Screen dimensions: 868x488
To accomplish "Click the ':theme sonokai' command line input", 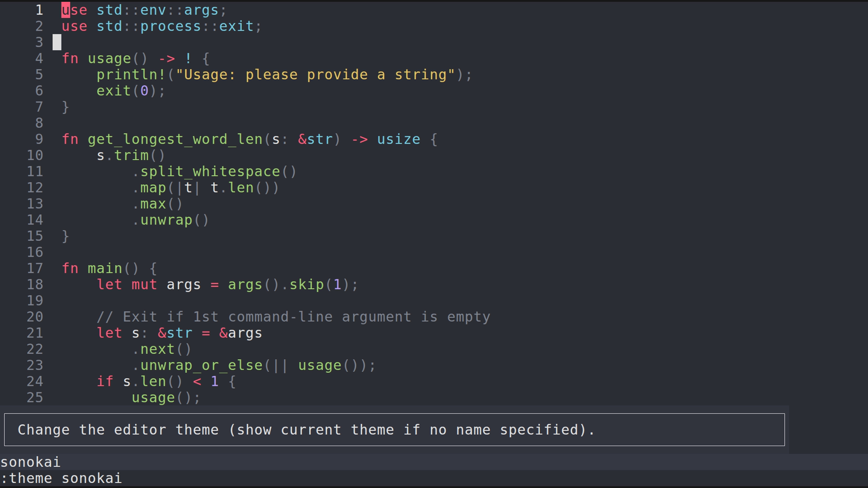I will coord(61,478).
